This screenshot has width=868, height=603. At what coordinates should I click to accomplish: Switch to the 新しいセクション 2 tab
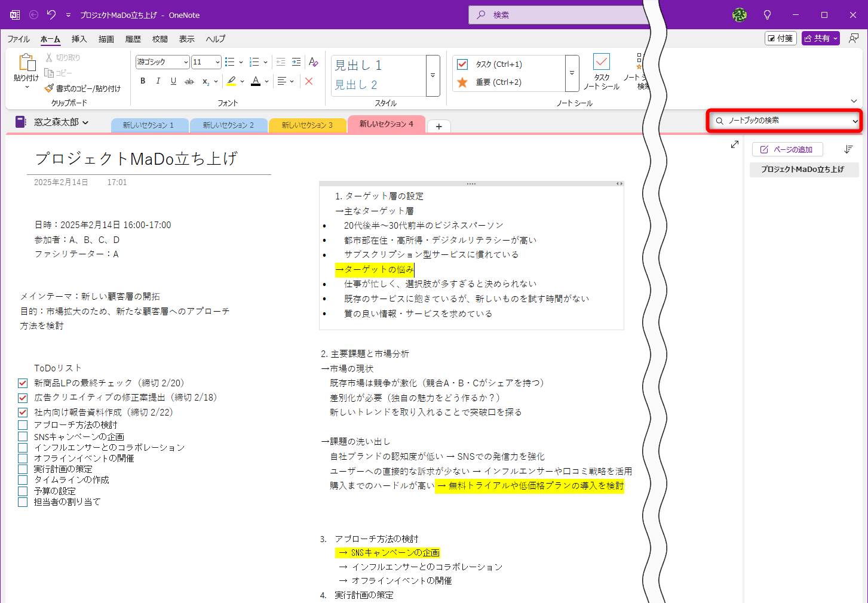tap(228, 125)
